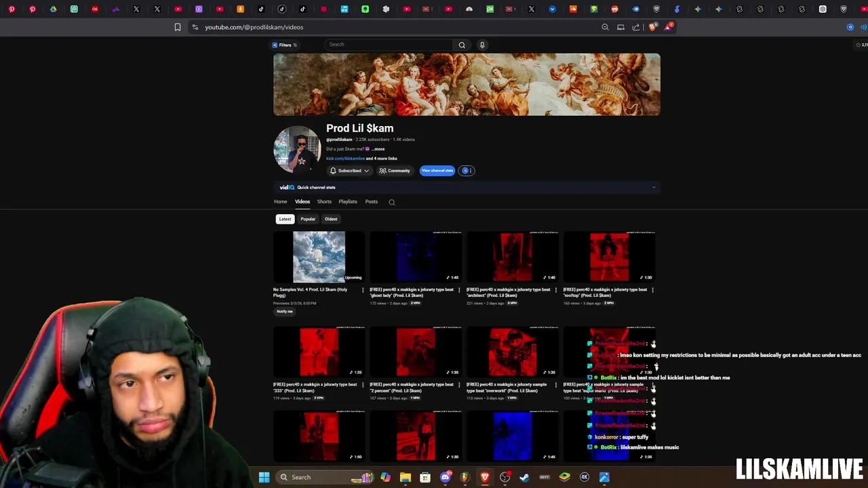Open kick.com/lilskamlive channel link

(x=345, y=159)
